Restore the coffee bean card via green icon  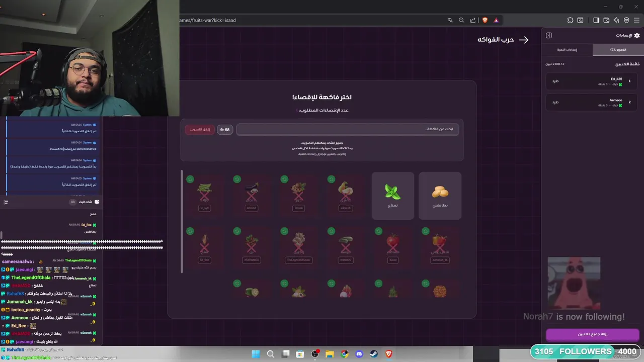coord(237,231)
